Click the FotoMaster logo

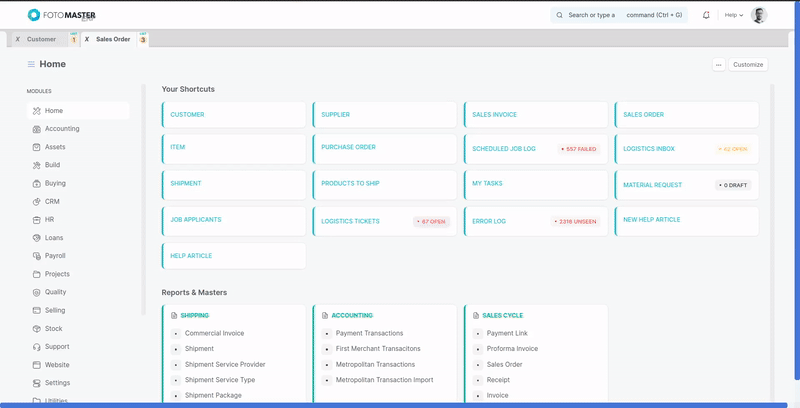click(62, 15)
